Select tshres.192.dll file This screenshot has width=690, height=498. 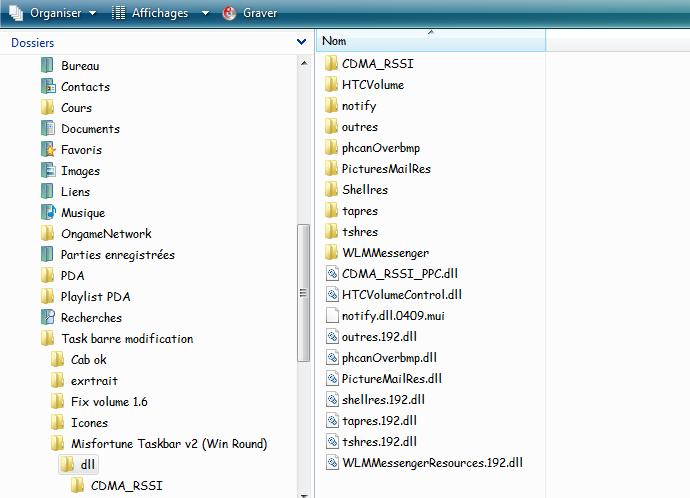coord(371,441)
